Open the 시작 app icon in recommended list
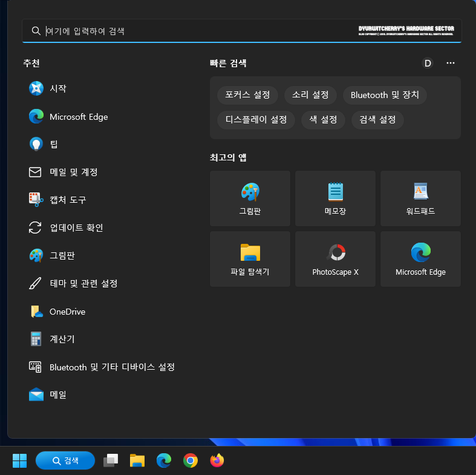This screenshot has width=476, height=475. tap(36, 88)
